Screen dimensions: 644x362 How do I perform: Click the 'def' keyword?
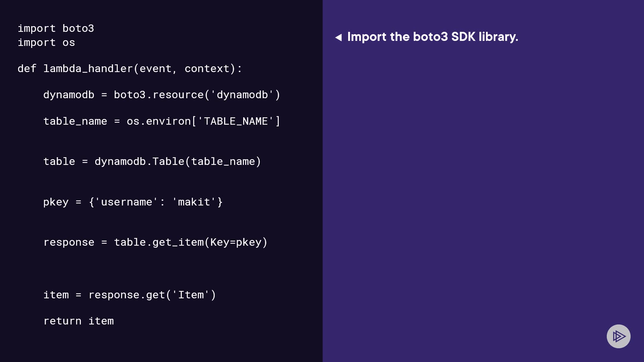27,69
